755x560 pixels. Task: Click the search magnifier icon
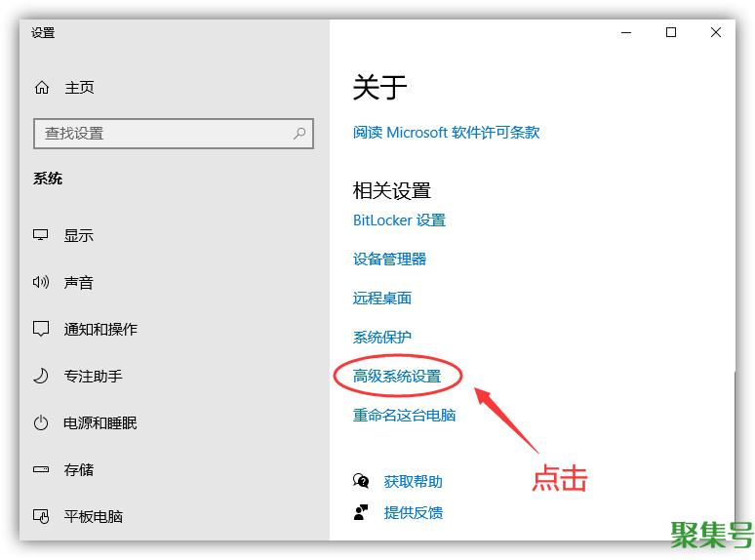(x=299, y=133)
